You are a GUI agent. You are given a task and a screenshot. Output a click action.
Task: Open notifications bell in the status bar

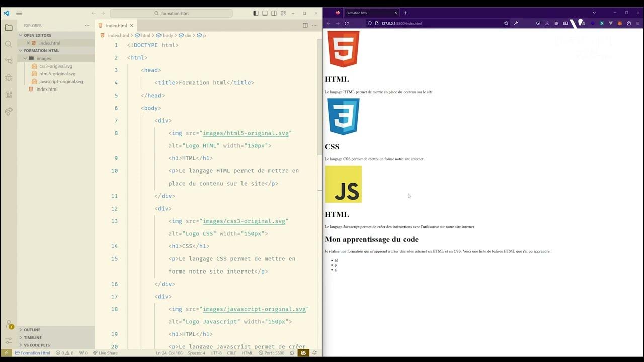(314, 353)
